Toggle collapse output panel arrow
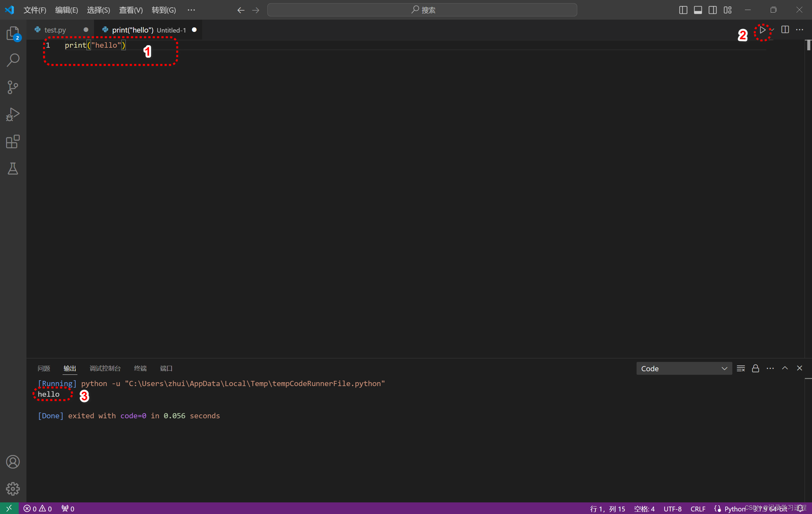The image size is (812, 514). [784, 368]
